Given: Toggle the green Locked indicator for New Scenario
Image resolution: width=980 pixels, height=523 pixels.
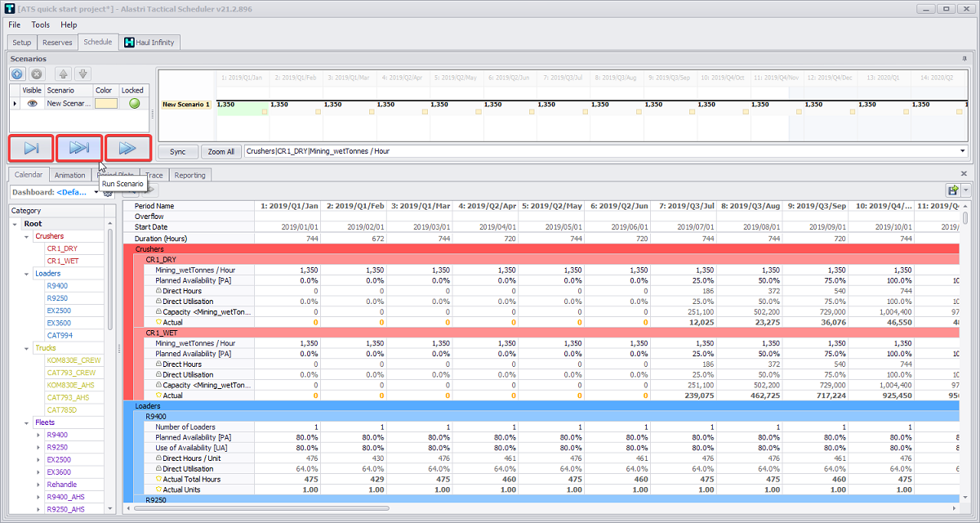Looking at the screenshot, I should 134,104.
